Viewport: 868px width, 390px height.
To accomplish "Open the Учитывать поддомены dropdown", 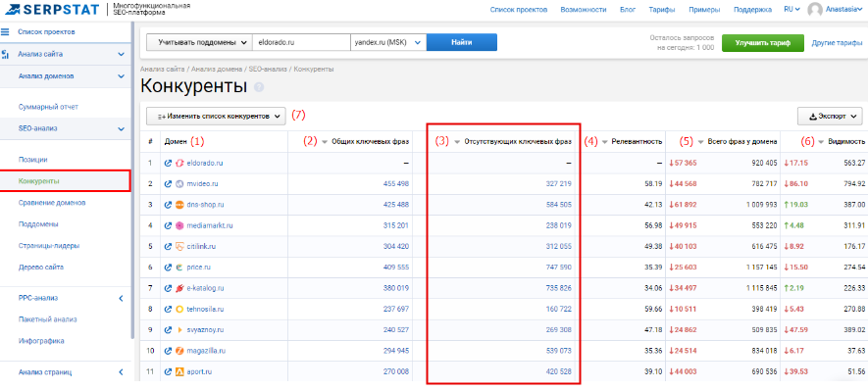I will click(x=199, y=42).
